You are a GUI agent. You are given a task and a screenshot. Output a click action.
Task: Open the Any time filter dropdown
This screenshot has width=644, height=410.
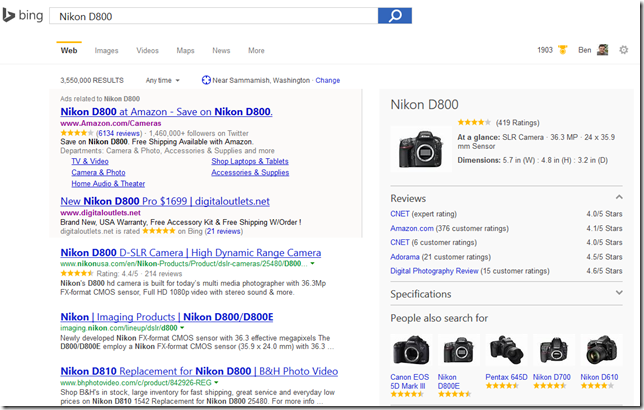pyautogui.click(x=163, y=81)
